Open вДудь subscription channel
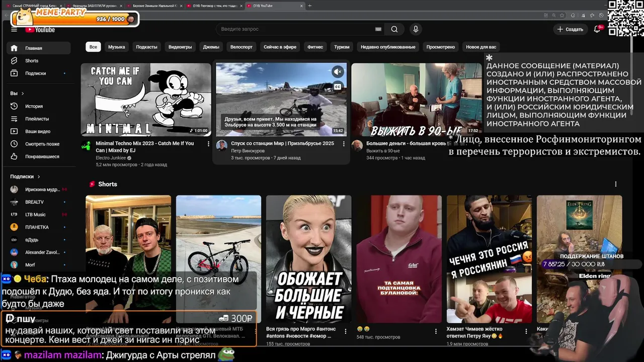Viewport: 644px width, 362px height. coord(39,240)
